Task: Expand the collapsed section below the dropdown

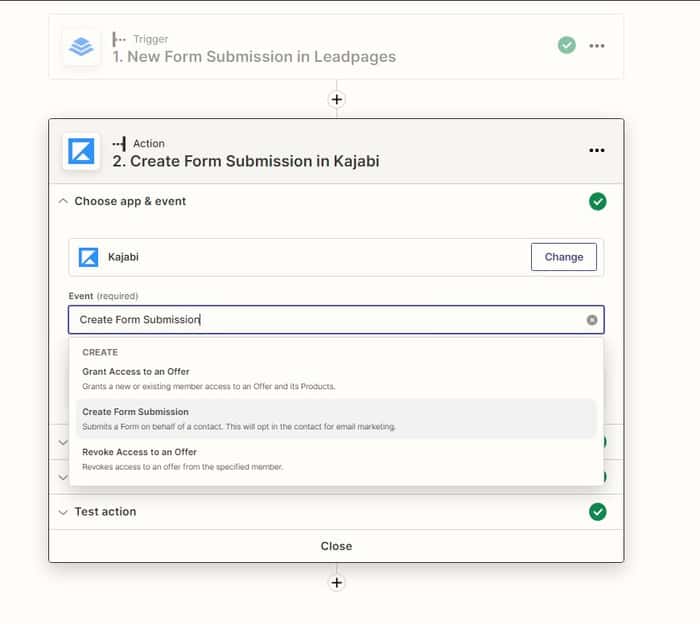Action: tap(63, 442)
